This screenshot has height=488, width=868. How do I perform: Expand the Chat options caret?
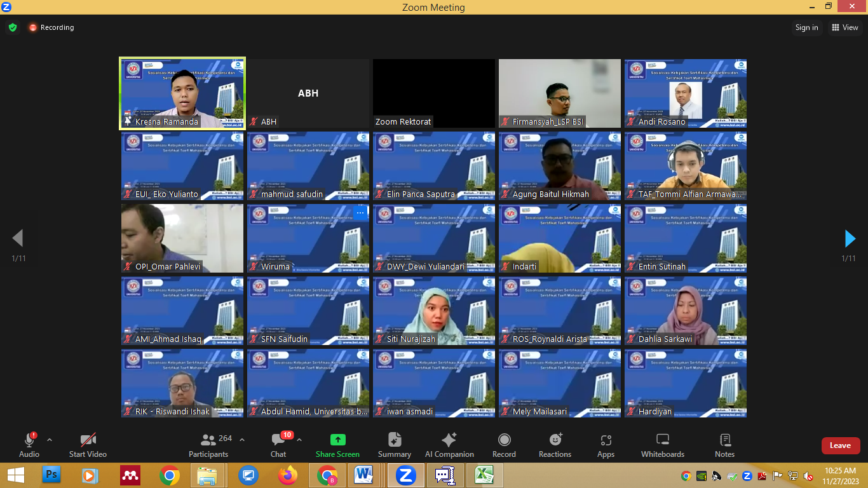tap(299, 440)
